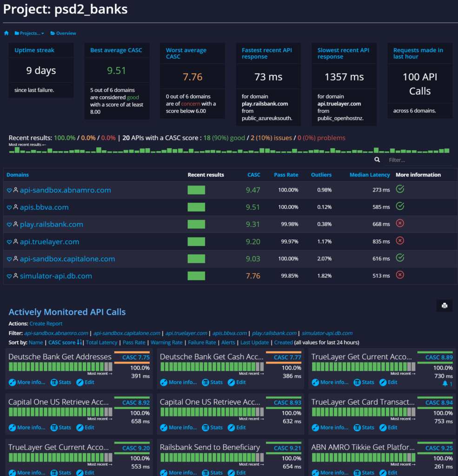Click heart icon for api-sandbox.abnamro.com row
458x476 pixels.
click(9, 190)
